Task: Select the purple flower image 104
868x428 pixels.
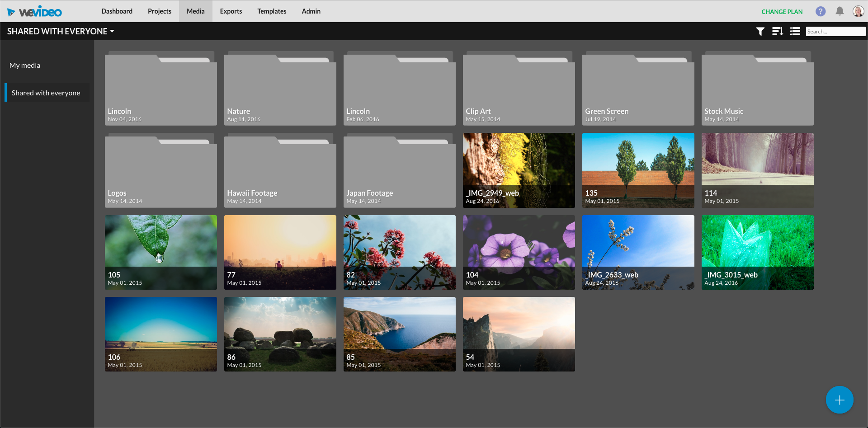Action: point(519,252)
